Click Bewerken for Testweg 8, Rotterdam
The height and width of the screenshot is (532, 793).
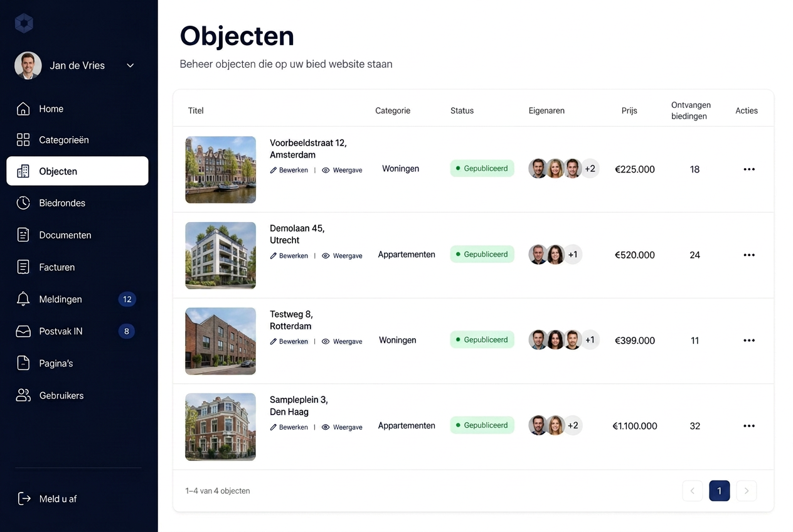pos(289,341)
